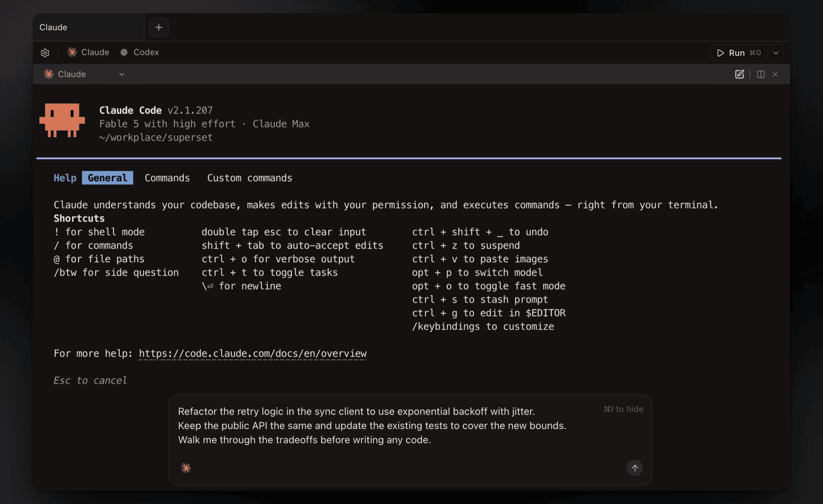Click 'Fable 5 with high effort' text
This screenshot has height=504, width=823.
point(167,124)
